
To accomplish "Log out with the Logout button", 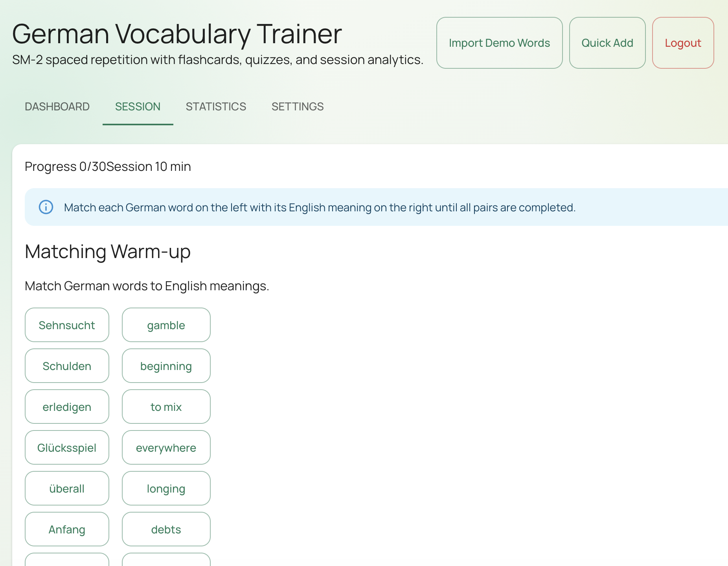I will (x=683, y=43).
